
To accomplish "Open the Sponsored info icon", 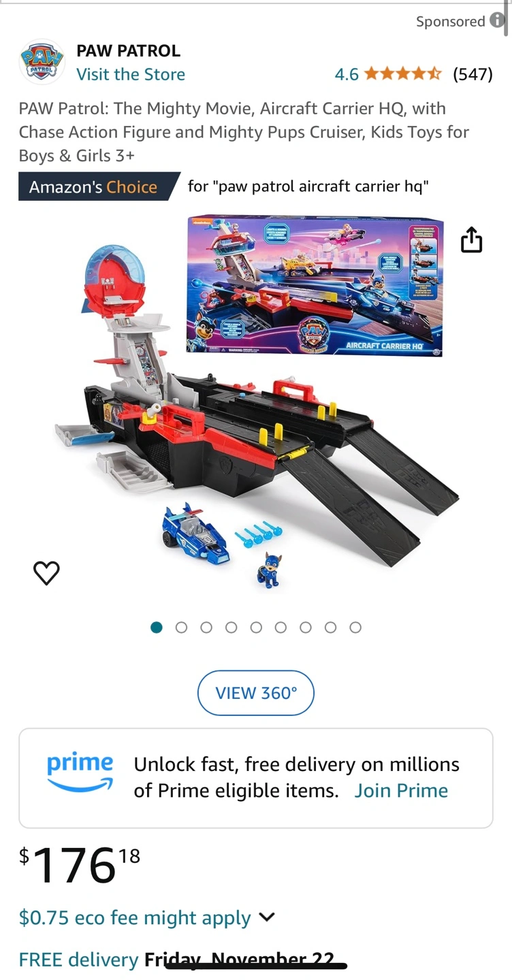I will [497, 21].
